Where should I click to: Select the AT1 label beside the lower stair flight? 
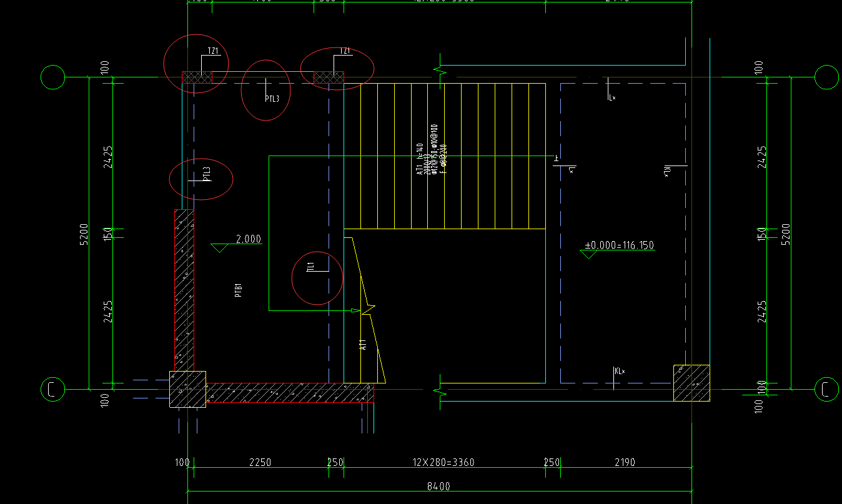(362, 345)
